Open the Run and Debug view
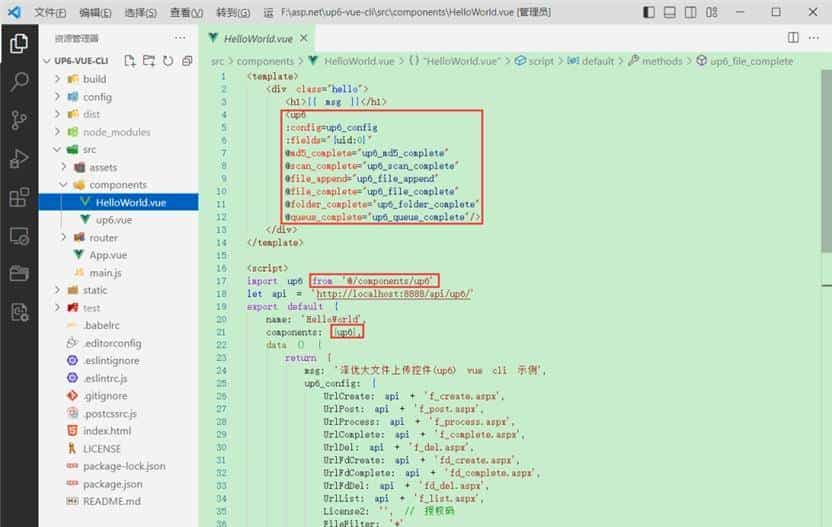832x527 pixels. (19, 159)
